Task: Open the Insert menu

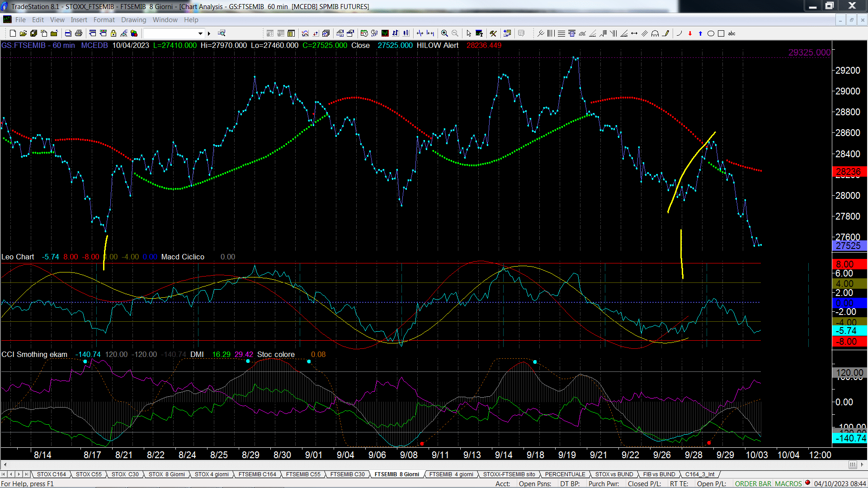Action: pyautogui.click(x=79, y=20)
